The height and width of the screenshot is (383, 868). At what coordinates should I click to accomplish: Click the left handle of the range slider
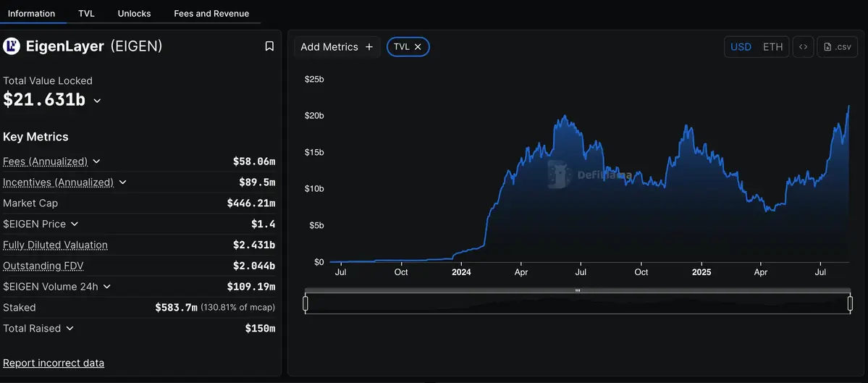click(x=305, y=304)
